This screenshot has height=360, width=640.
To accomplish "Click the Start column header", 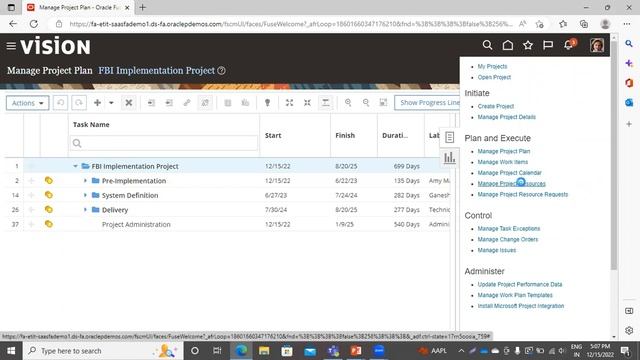I will 273,136.
